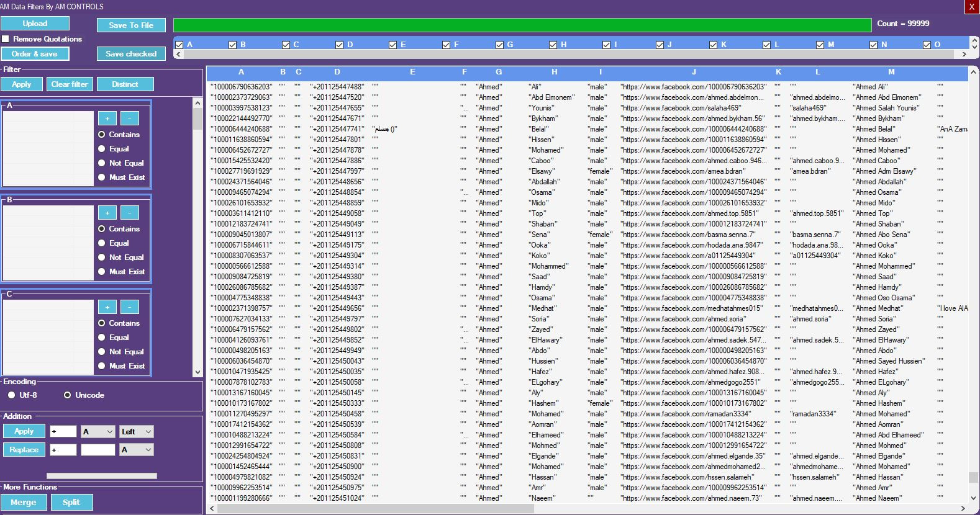Click the minus button in filter A
This screenshot has width=980, height=515.
coord(129,119)
